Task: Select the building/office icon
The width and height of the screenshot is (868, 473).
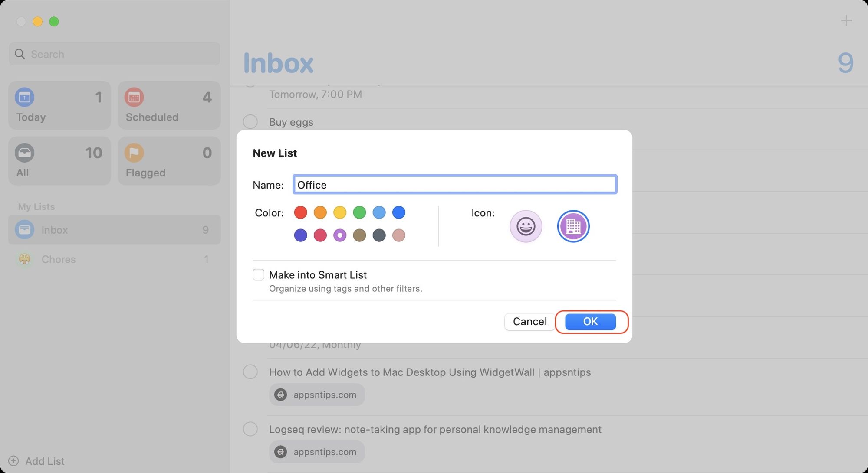Action: (x=573, y=226)
